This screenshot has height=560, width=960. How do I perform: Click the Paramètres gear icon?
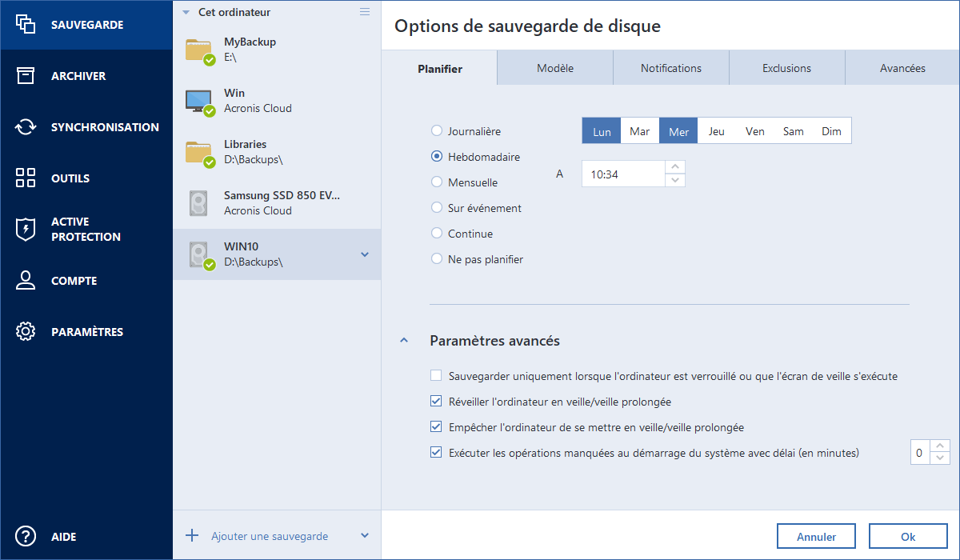coord(26,332)
